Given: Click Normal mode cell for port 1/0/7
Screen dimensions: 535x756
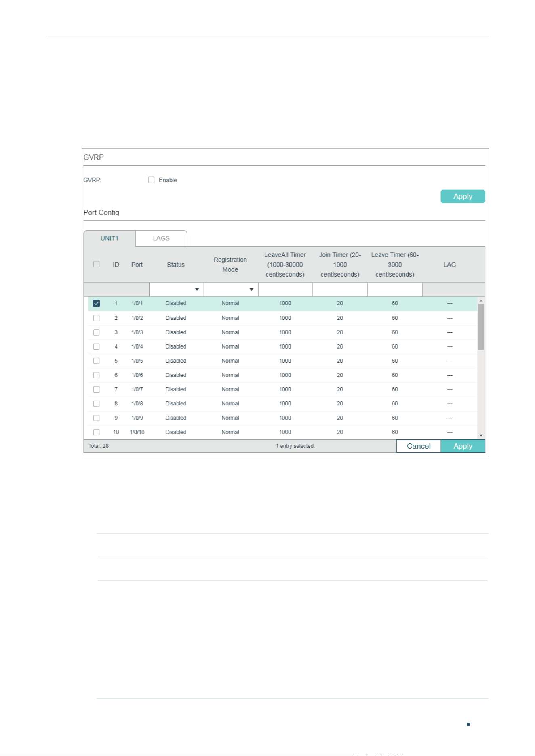Looking at the screenshot, I should (x=230, y=389).
